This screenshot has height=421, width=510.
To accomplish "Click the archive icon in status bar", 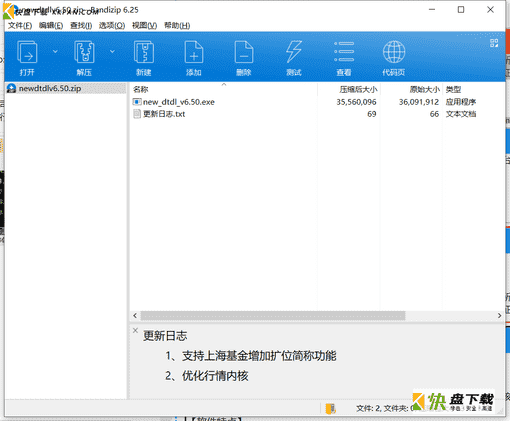I will 330,408.
